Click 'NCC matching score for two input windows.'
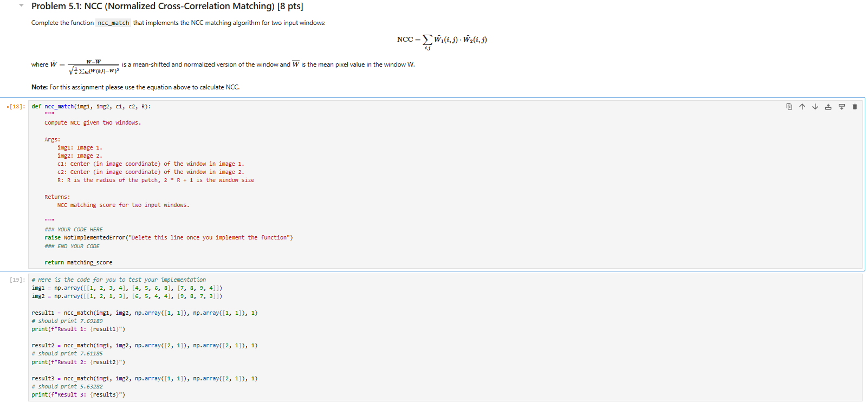Viewport: 868px width, 402px height. pos(124,205)
